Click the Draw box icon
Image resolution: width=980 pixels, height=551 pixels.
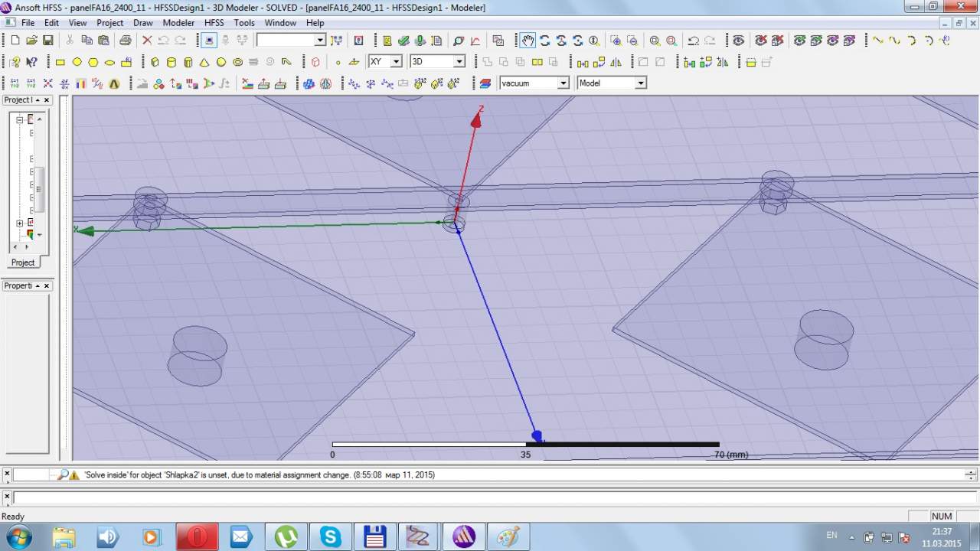pos(154,62)
